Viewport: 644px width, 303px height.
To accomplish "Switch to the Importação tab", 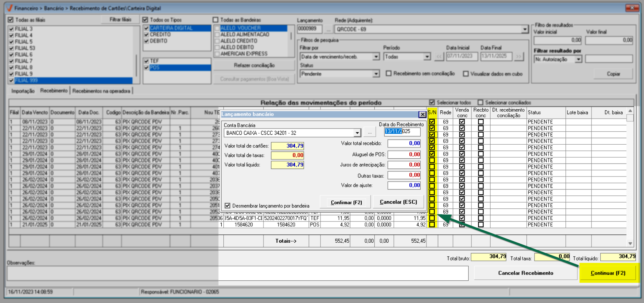I will pos(23,91).
